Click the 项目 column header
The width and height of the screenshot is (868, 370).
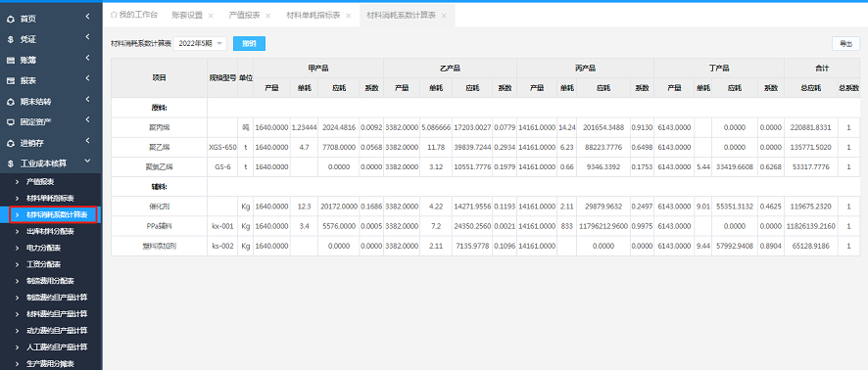tap(160, 78)
